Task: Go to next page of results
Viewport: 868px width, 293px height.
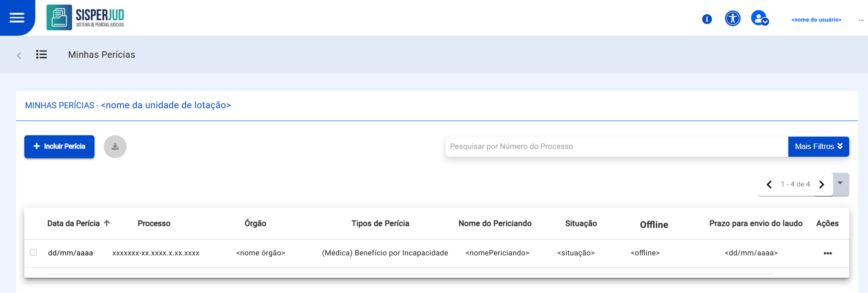Action: tap(822, 184)
